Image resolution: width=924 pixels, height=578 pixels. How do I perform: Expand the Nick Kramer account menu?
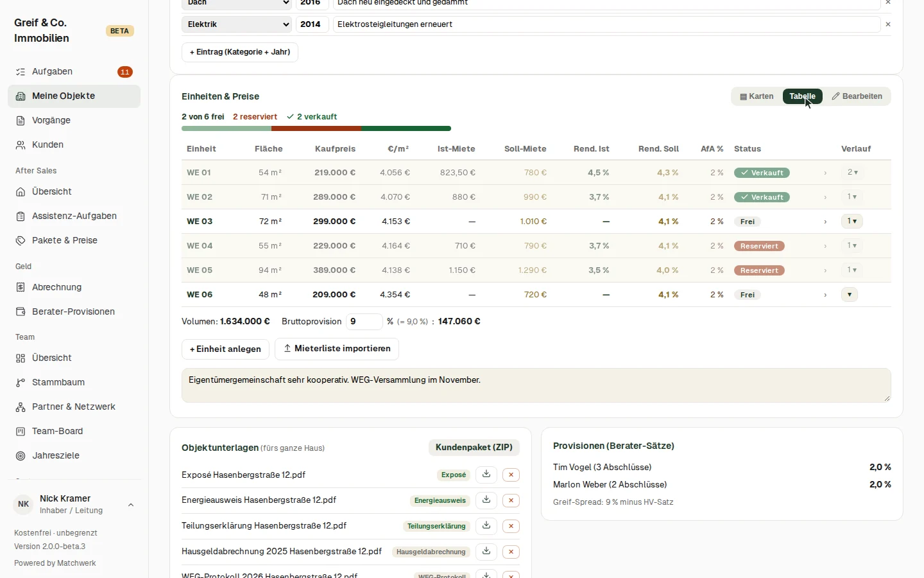74,505
